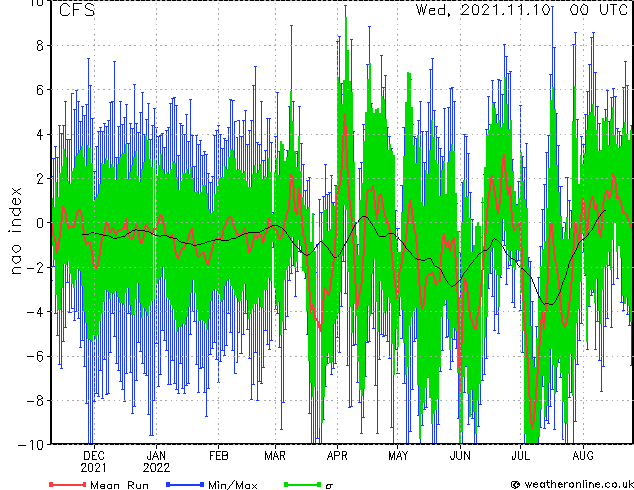The image size is (634, 490).
Task: Click the 'JUN' x-axis label
Action: [460, 456]
